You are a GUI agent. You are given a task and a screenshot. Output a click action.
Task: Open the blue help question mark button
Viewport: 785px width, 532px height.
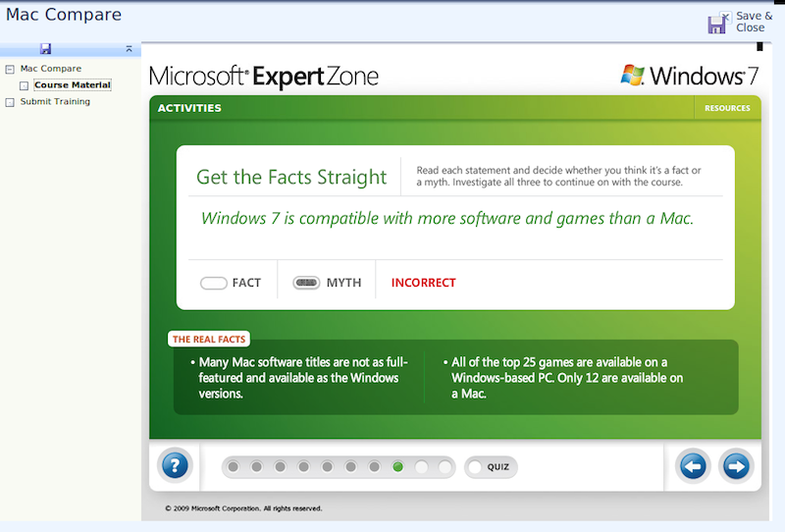tap(175, 466)
